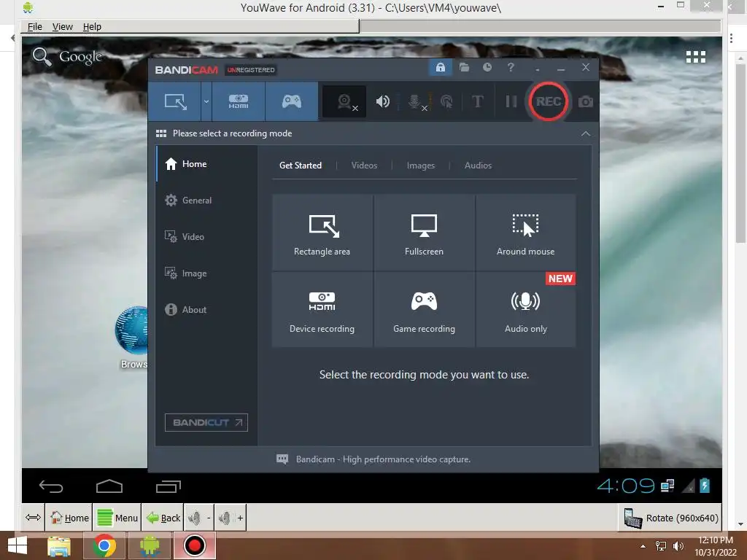747x560 pixels.
Task: Open the View menu in YouWave
Action: (x=63, y=27)
